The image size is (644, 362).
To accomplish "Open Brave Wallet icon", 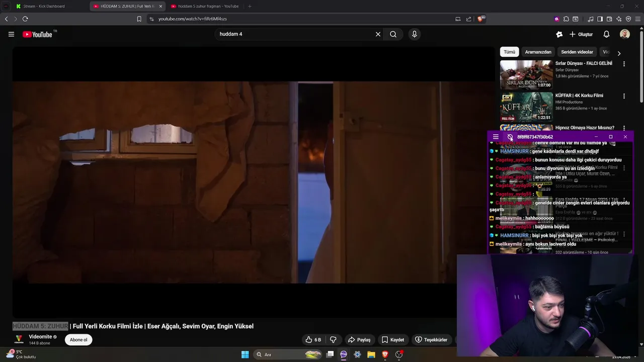I will pyautogui.click(x=609, y=19).
